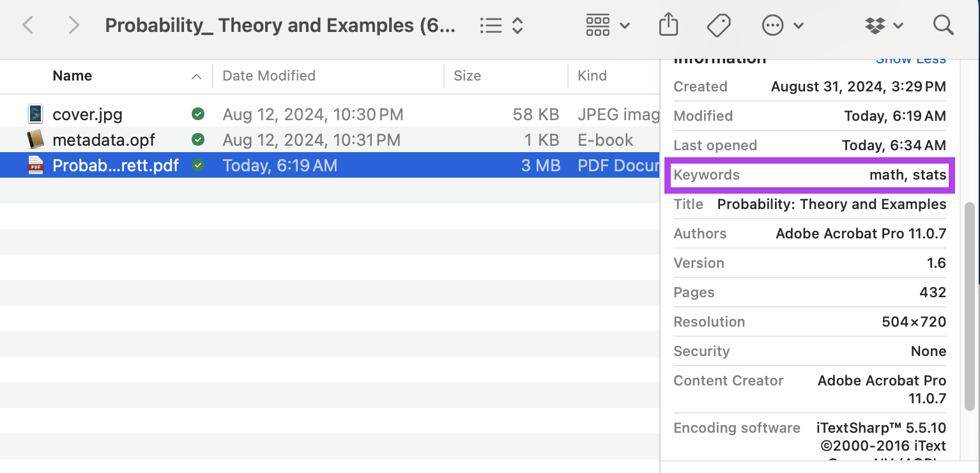The height and width of the screenshot is (473, 980).
Task: Click the metadata.opf book icon
Action: (x=35, y=140)
